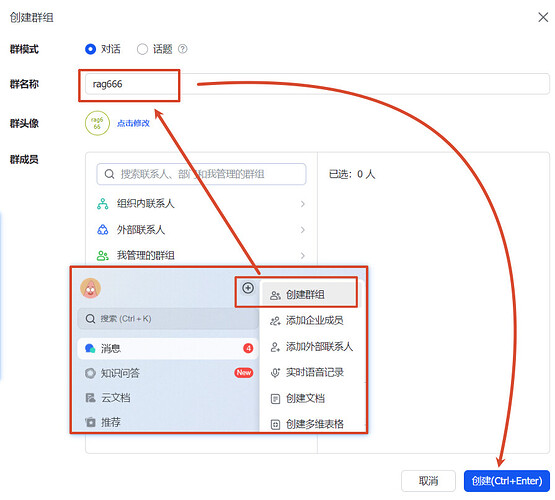
Task: Click the 组织内联系人 organization icon
Action: 103,204
